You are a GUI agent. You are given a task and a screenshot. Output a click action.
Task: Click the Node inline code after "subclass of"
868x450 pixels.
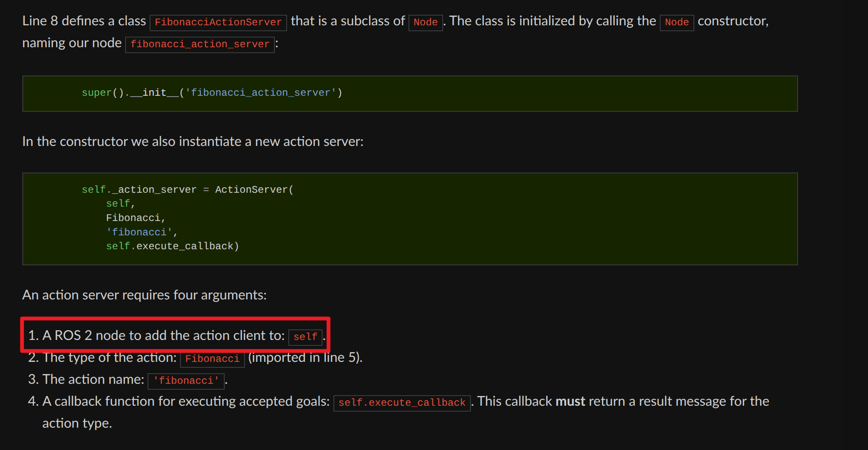(425, 22)
